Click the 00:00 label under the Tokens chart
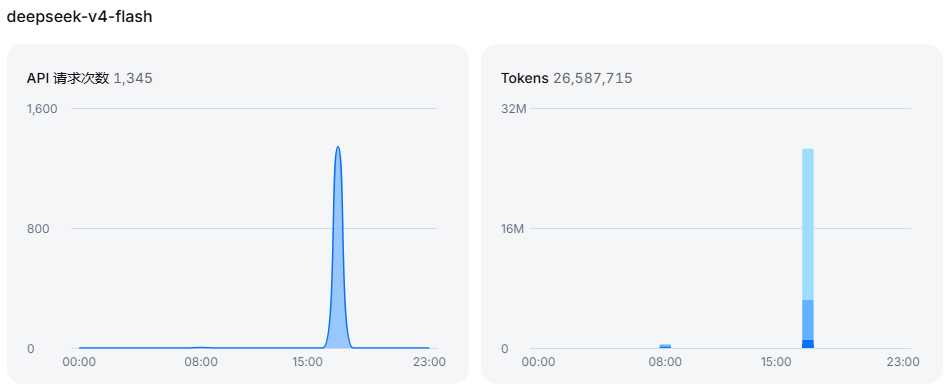Screen dimensions: 950x388 pyautogui.click(x=538, y=362)
